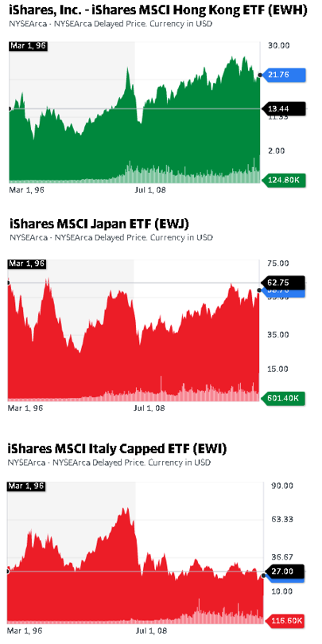The image size is (322, 644).
Task: Click the EWI 27.00 crosshair price label
Action: [285, 572]
